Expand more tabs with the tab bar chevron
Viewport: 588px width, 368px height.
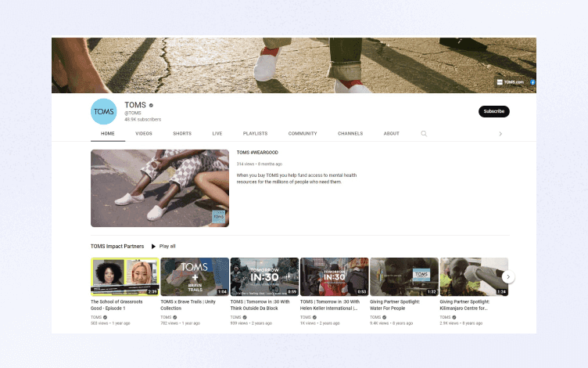(500, 134)
